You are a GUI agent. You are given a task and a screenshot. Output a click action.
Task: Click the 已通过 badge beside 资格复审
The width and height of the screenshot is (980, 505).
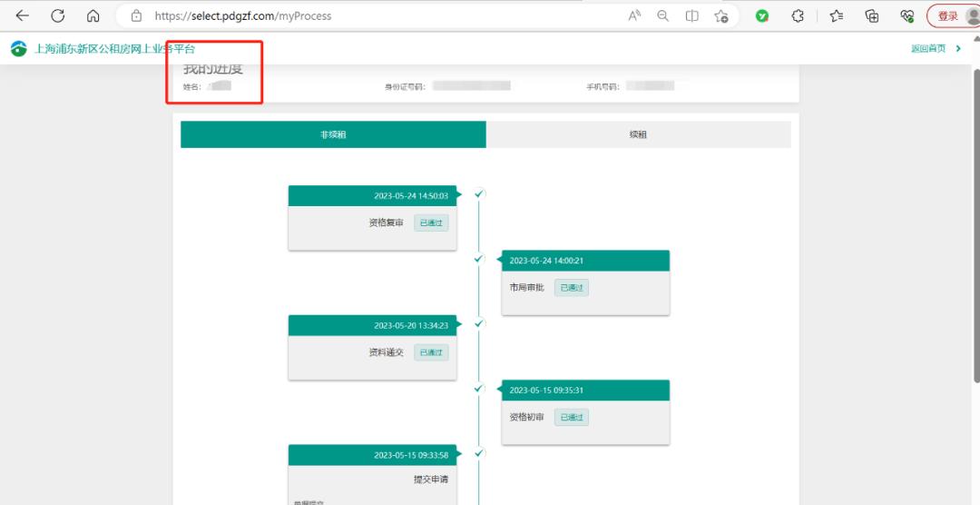pyautogui.click(x=431, y=223)
